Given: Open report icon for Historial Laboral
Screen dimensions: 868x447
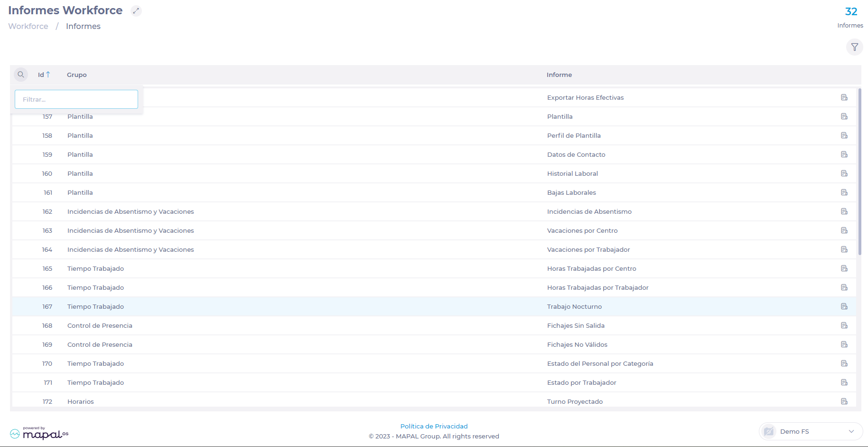Looking at the screenshot, I should click(x=844, y=173).
